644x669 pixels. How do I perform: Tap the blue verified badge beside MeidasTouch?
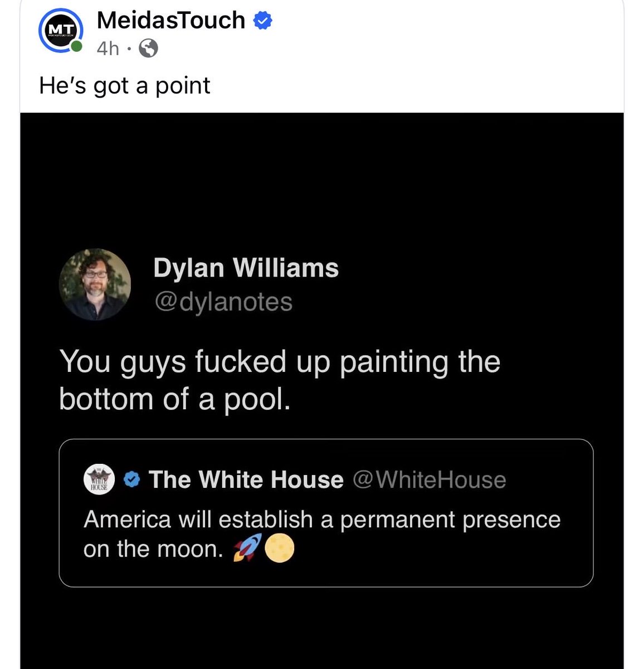pyautogui.click(x=262, y=21)
